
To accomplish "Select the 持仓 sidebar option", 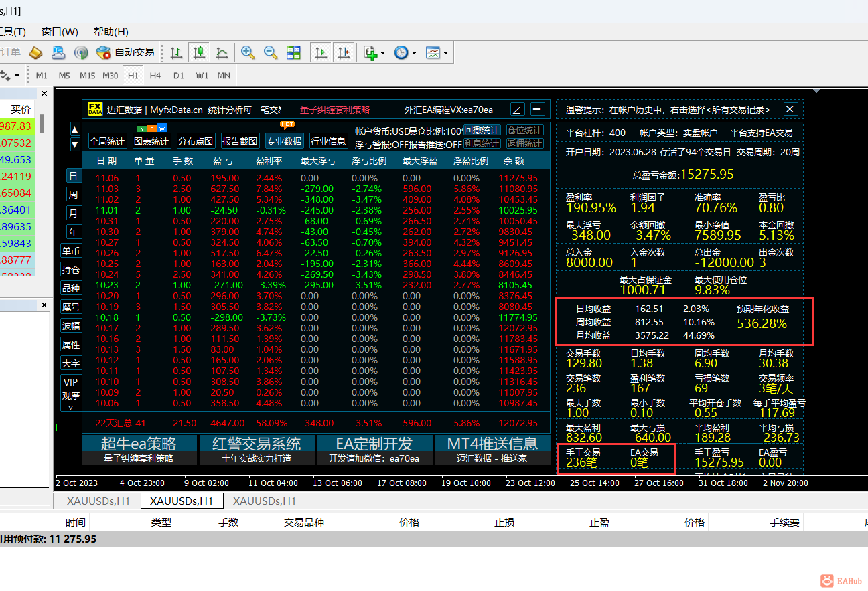I will pyautogui.click(x=71, y=270).
